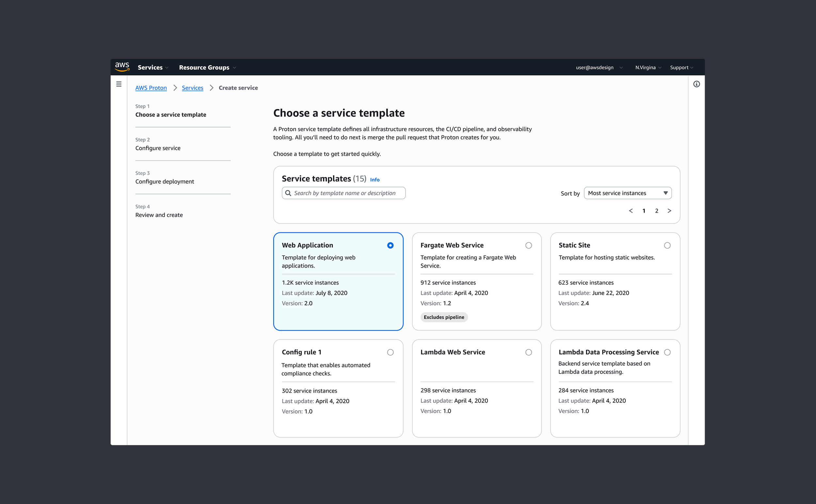Click the Info link beside Service templates
The width and height of the screenshot is (816, 504).
375,180
